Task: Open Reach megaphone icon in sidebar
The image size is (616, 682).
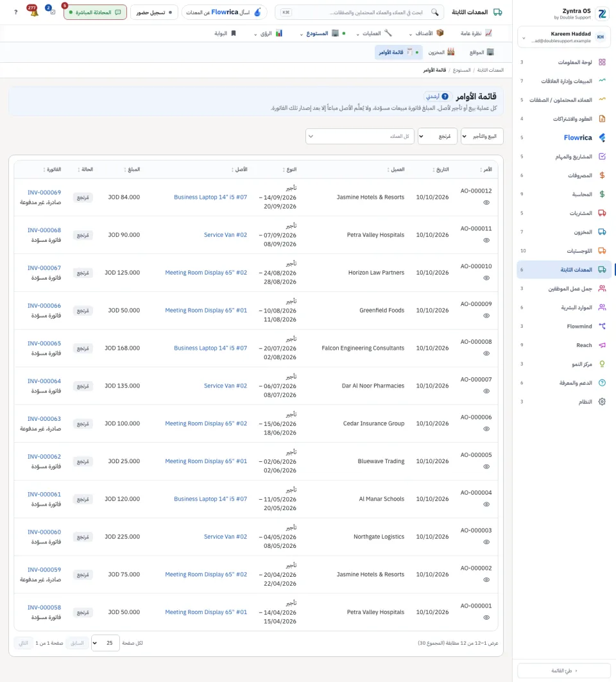Action: [x=602, y=345]
